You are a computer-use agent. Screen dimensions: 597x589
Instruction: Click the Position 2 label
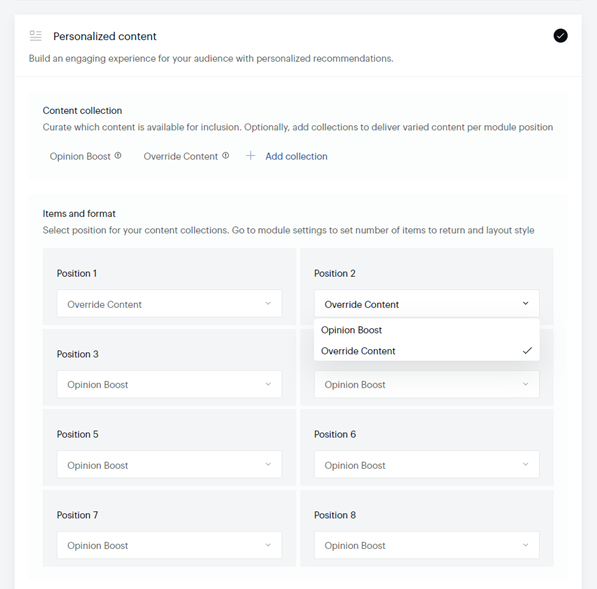[335, 273]
